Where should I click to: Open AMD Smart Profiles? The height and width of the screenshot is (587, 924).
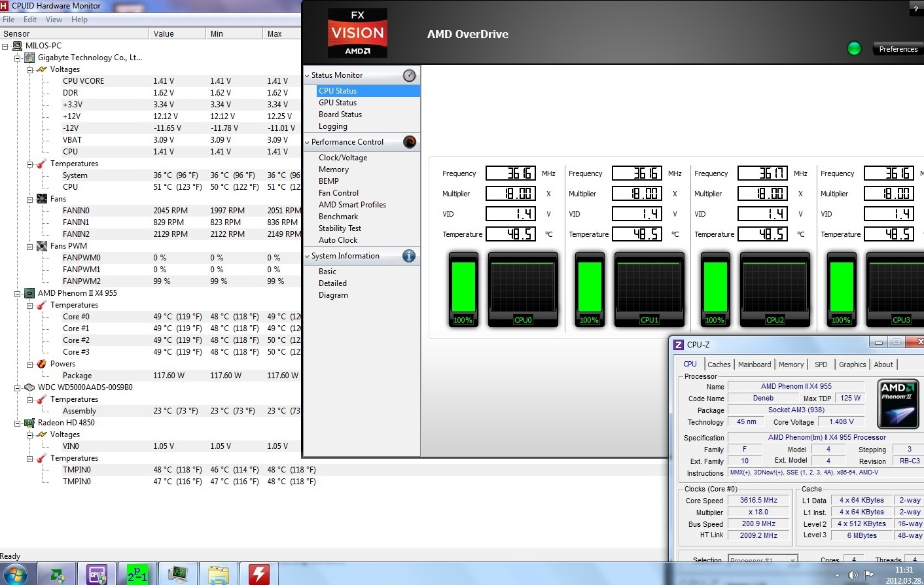352,205
